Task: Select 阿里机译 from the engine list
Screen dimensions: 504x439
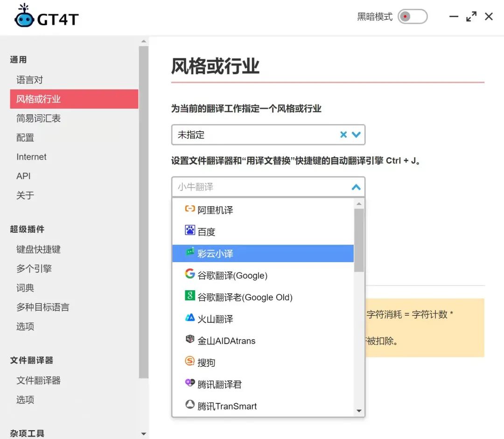Action: pyautogui.click(x=263, y=210)
